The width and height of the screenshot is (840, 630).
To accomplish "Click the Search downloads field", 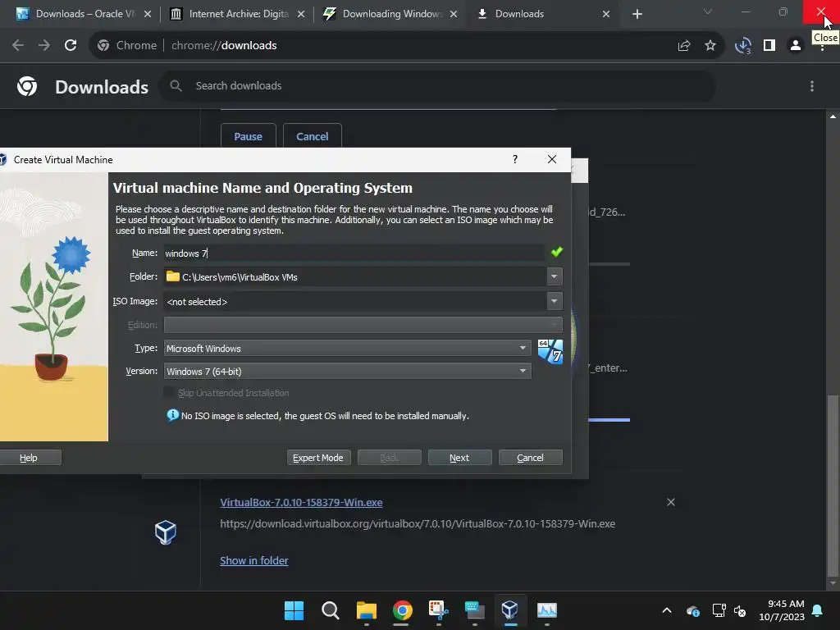I will click(436, 85).
